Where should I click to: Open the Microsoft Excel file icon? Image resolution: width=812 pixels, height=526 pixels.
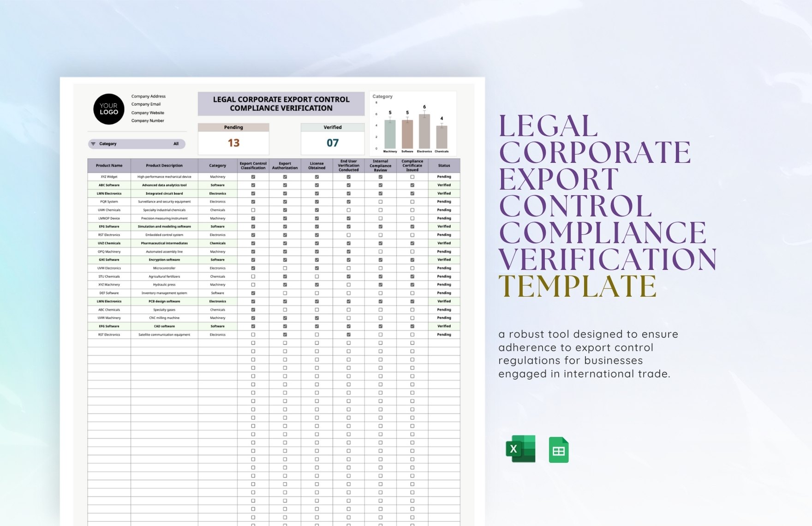(x=521, y=449)
